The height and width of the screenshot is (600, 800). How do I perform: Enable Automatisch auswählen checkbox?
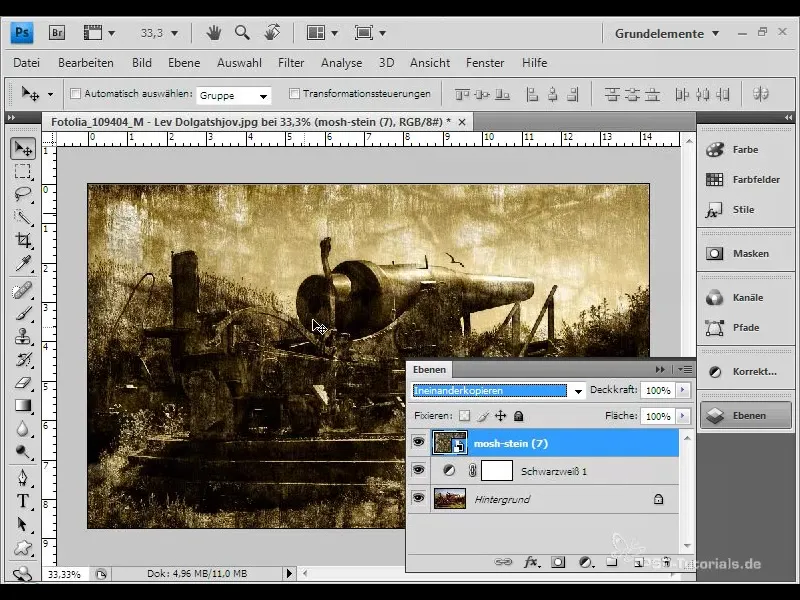(x=76, y=93)
